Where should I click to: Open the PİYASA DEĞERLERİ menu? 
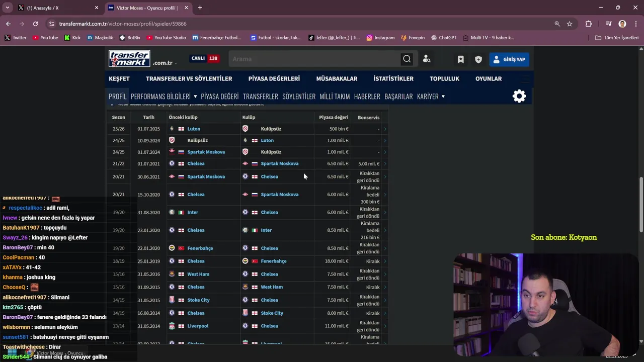(x=274, y=78)
